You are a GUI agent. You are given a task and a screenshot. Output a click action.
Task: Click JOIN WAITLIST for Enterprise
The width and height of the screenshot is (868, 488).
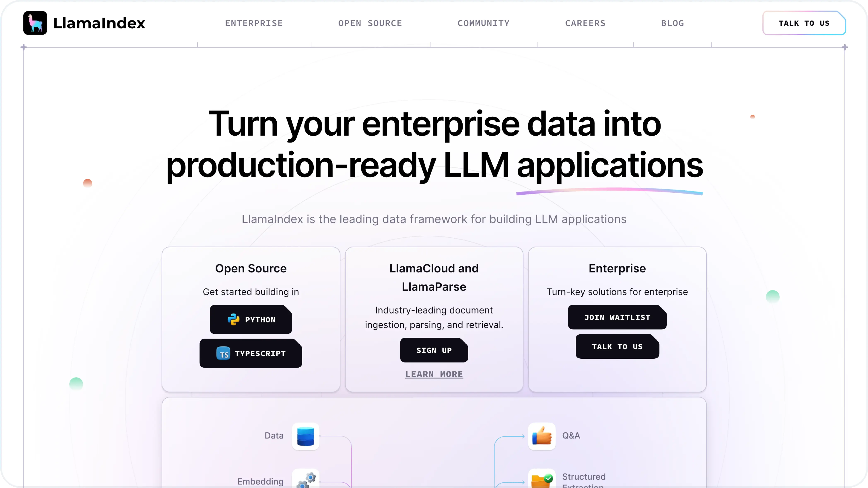point(617,317)
